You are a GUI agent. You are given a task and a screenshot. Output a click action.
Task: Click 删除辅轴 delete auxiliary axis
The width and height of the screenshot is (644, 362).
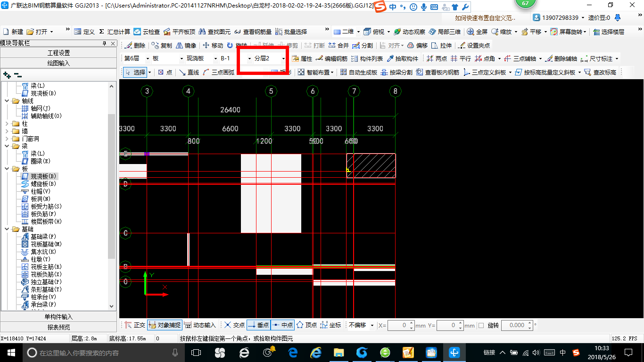click(x=561, y=59)
